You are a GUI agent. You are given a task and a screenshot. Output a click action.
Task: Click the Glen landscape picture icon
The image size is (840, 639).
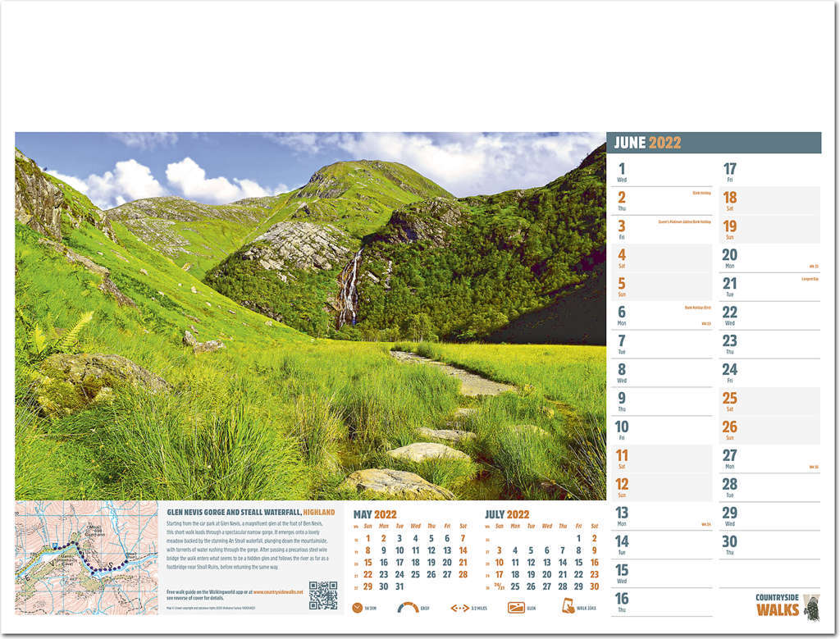click(516, 608)
